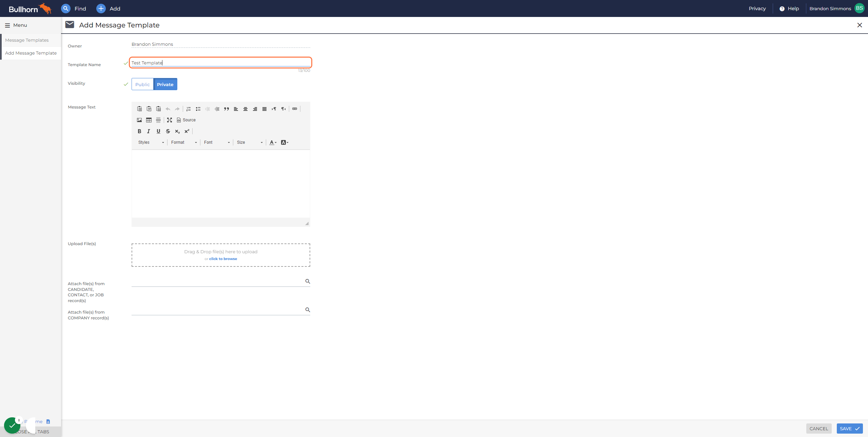Click Paste as plain text icon
Image resolution: width=868 pixels, height=437 pixels.
point(149,109)
